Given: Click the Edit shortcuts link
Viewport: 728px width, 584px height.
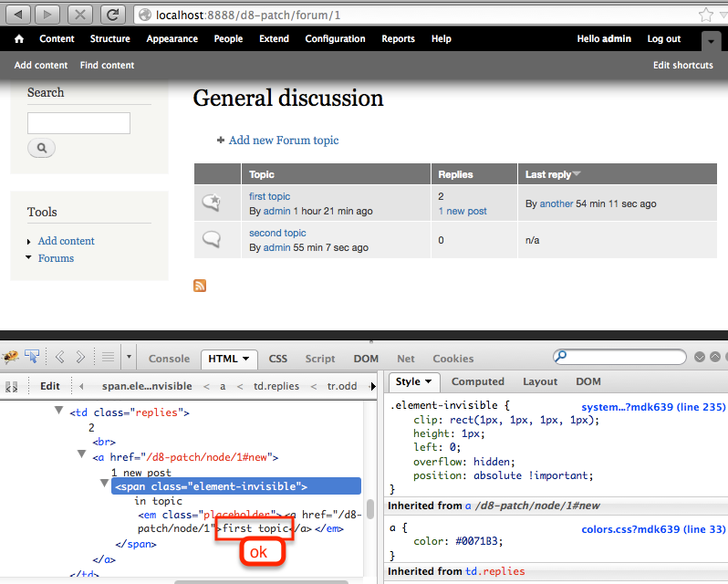Looking at the screenshot, I should click(x=683, y=66).
